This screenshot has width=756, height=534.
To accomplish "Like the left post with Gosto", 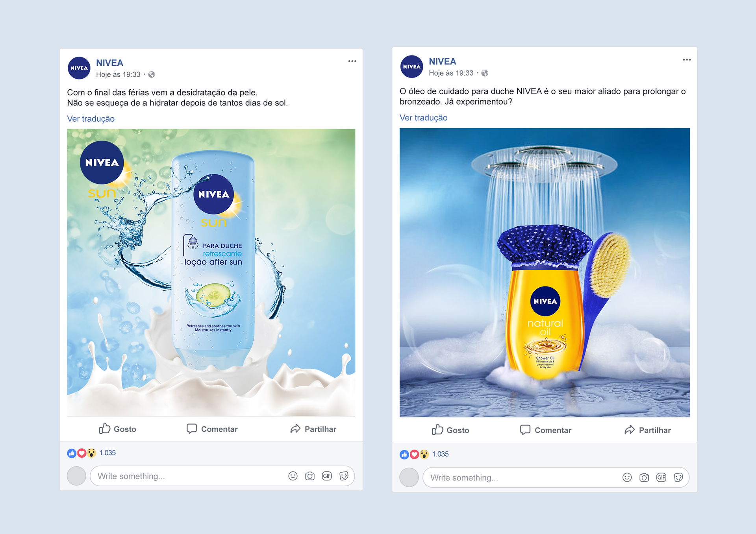I will pyautogui.click(x=117, y=429).
